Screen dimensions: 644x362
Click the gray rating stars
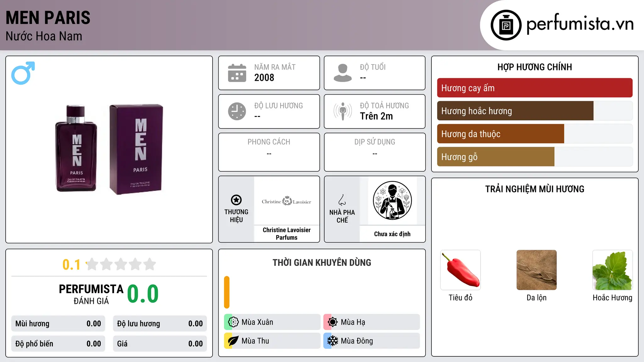[x=121, y=264]
